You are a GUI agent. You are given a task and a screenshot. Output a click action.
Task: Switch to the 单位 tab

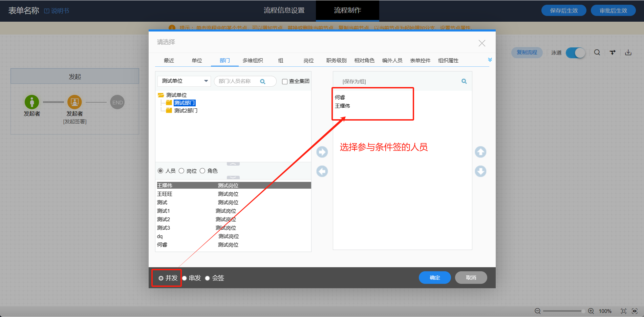coord(197,61)
